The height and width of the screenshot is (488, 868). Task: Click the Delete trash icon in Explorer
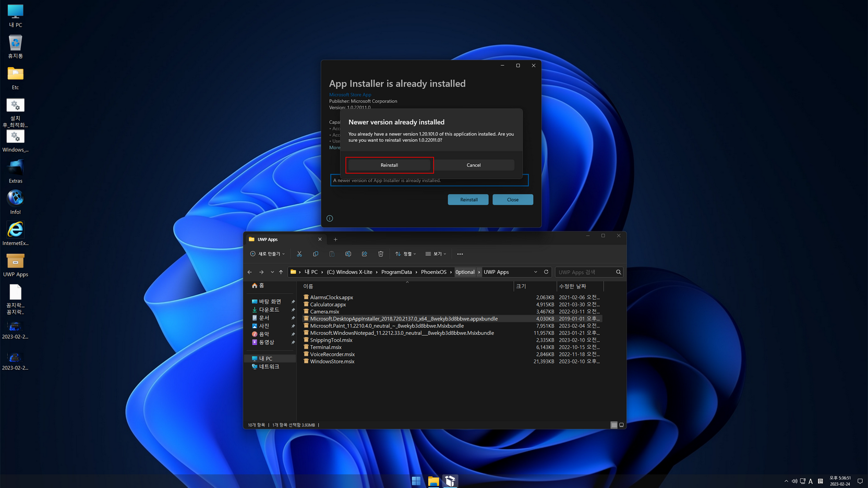tap(381, 254)
